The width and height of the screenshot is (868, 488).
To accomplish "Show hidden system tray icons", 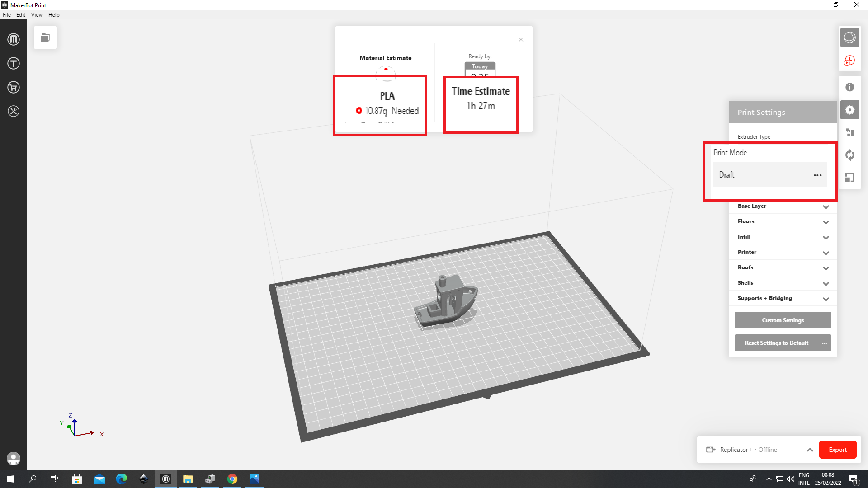I will click(x=769, y=479).
